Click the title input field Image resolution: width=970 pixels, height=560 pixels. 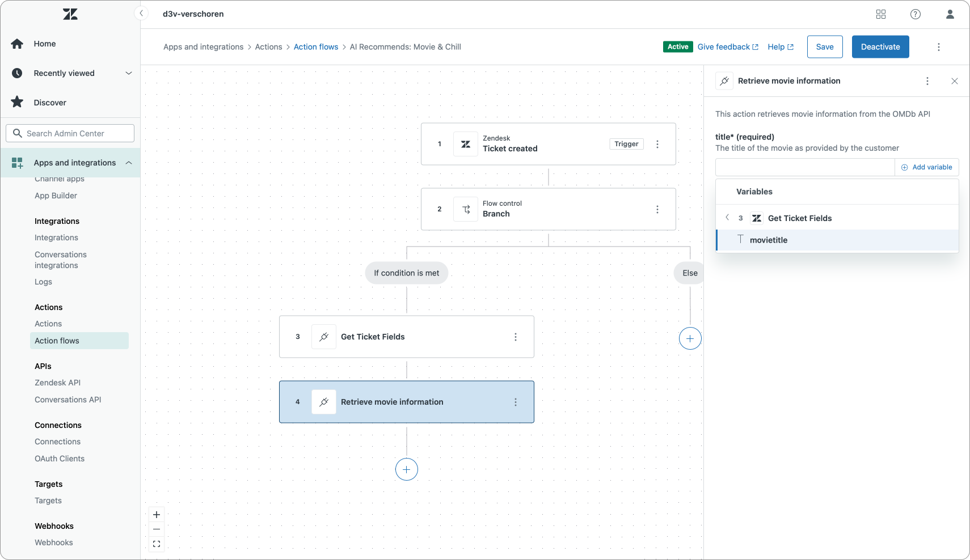pyautogui.click(x=805, y=167)
